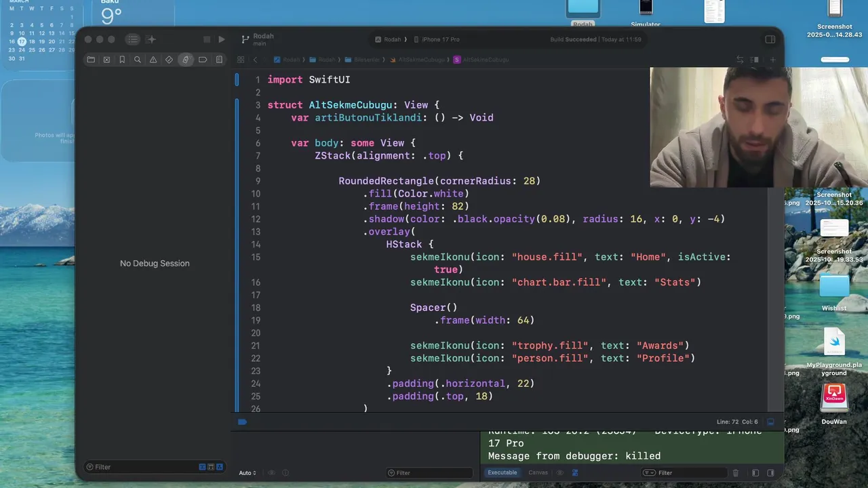Click the blue breakpoint tag icon
The image size is (868, 488).
point(242,422)
